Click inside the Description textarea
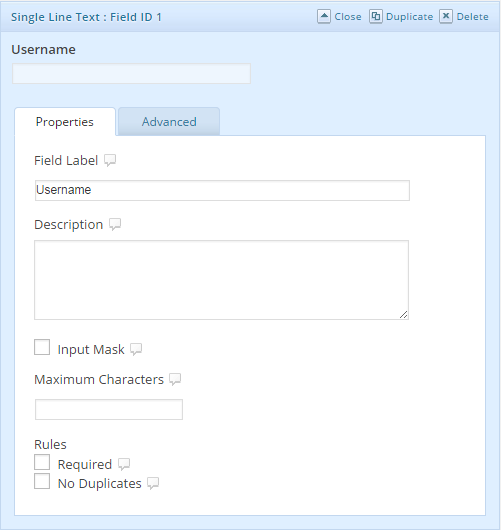The width and height of the screenshot is (501, 530). pyautogui.click(x=221, y=280)
